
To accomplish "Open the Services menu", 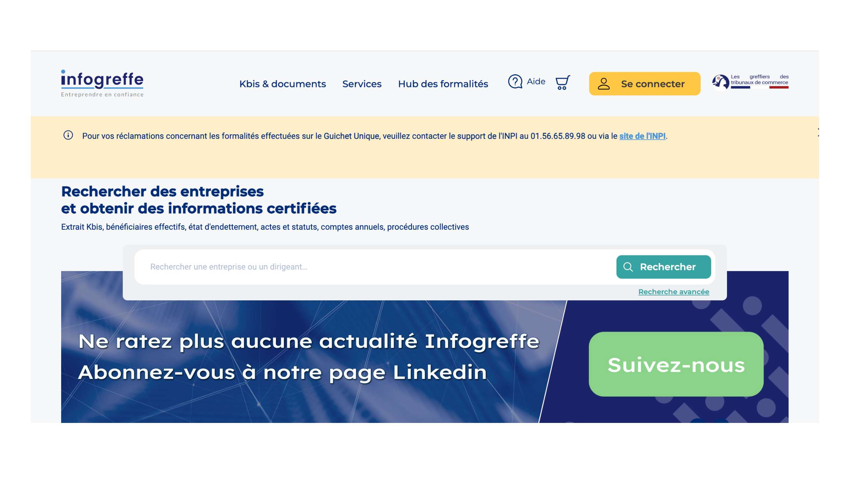I will point(362,84).
